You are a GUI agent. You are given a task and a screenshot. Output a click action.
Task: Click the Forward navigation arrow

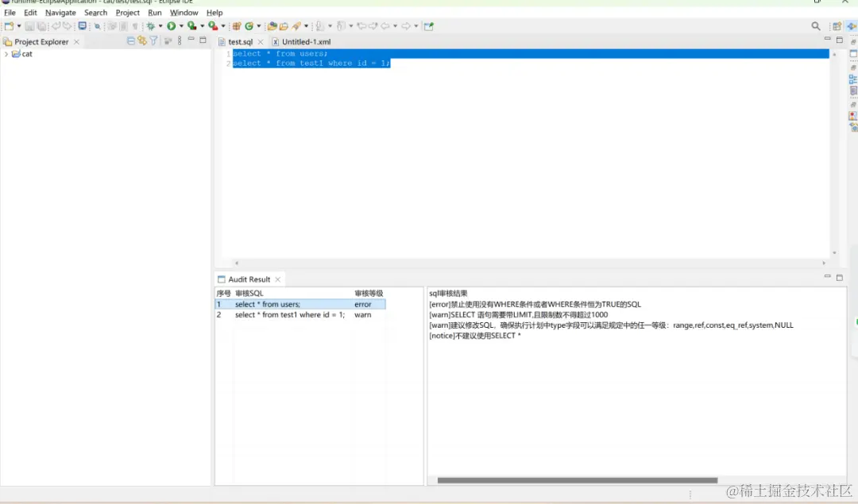(406, 25)
